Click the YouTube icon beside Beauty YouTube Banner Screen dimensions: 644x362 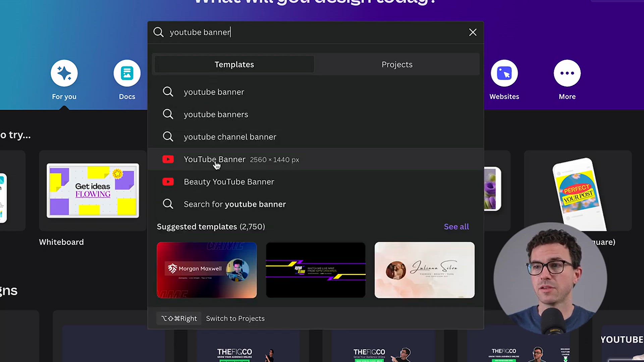click(x=168, y=182)
